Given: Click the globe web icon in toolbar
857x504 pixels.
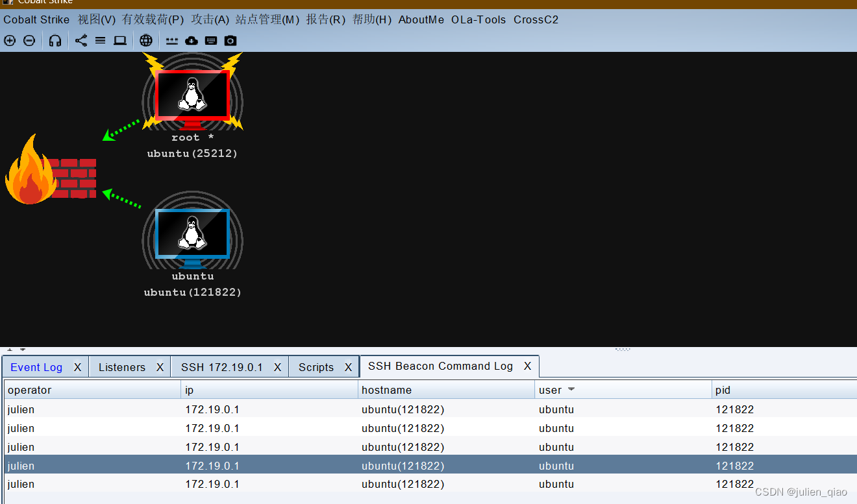Looking at the screenshot, I should tap(146, 40).
